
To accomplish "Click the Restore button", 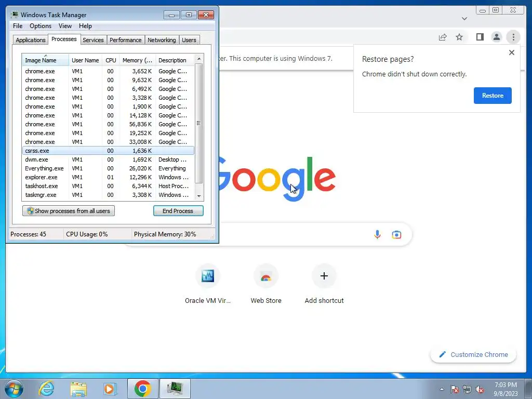I will point(493,96).
